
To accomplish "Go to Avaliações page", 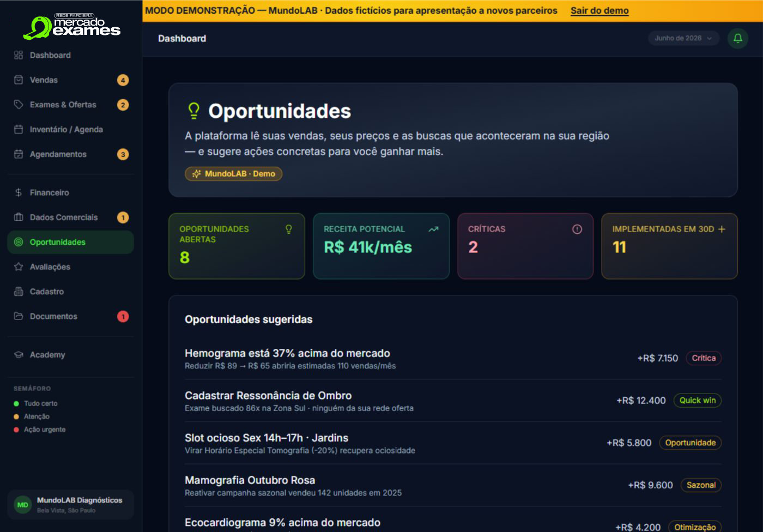I will pyautogui.click(x=70, y=267).
